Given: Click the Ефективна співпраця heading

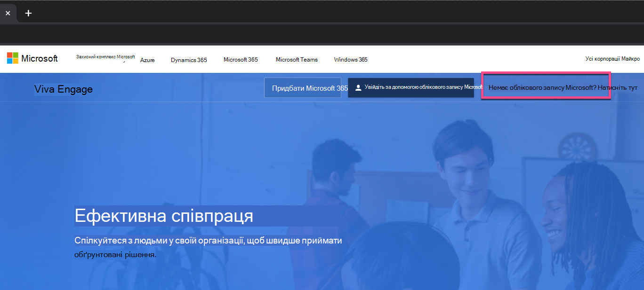Looking at the screenshot, I should click(164, 216).
